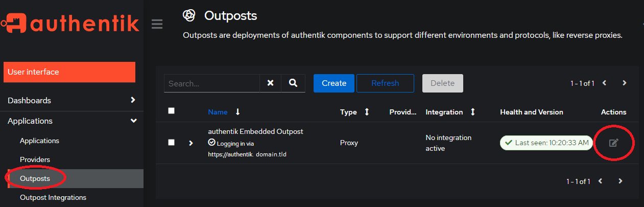This screenshot has height=207, width=644.
Task: Open the Applications sub-item in sidebar
Action: pyautogui.click(x=39, y=141)
